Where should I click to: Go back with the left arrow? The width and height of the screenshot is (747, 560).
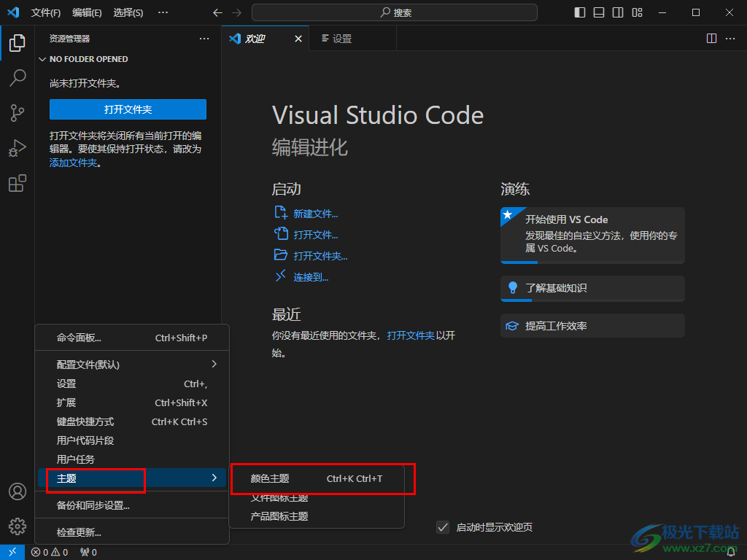[217, 12]
